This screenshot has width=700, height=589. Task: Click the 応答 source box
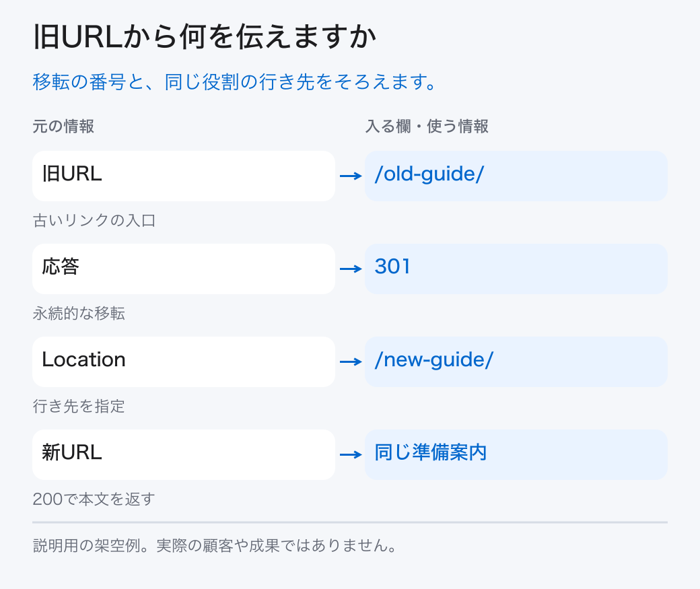184,269
